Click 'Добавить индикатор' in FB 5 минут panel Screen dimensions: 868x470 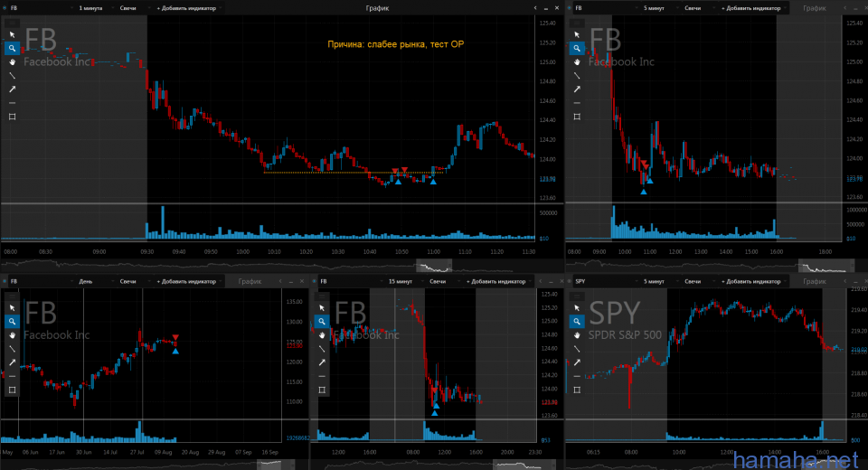point(753,8)
